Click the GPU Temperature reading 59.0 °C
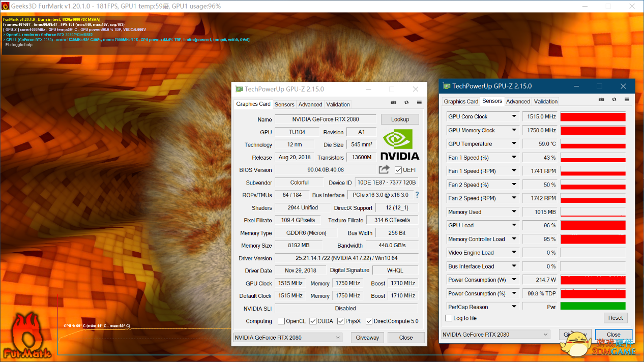The height and width of the screenshot is (362, 644). click(x=540, y=144)
